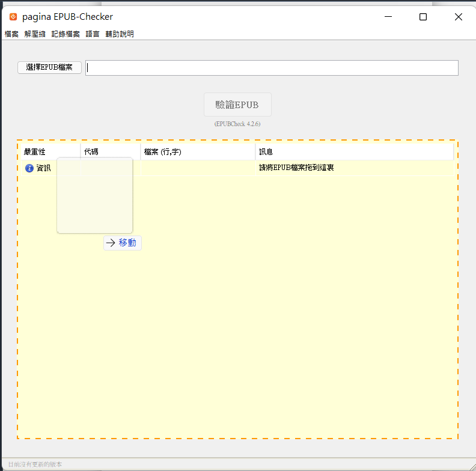476x471 pixels.
Task: Open the 記錄檔案 menu
Action: 66,34
